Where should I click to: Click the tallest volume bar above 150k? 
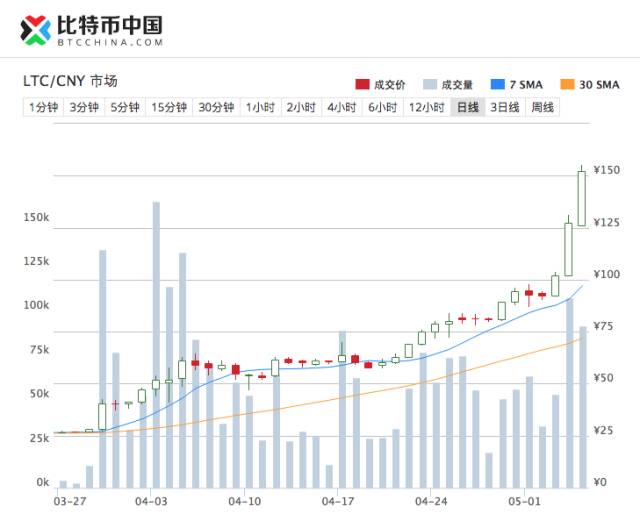[x=156, y=345]
